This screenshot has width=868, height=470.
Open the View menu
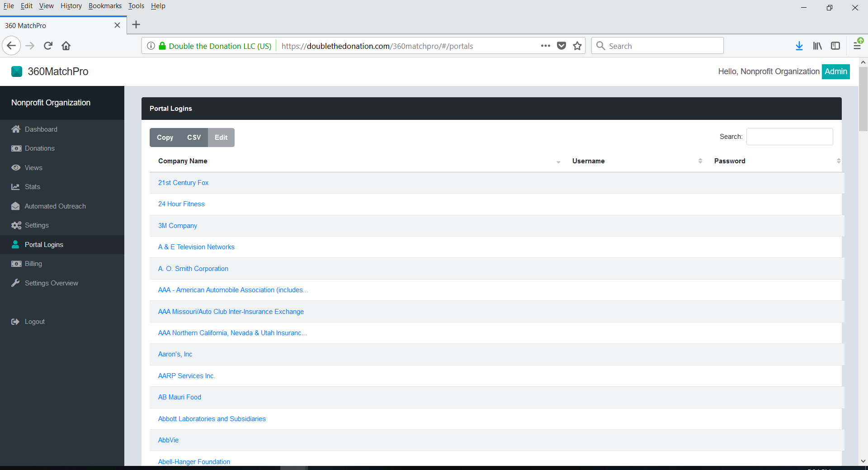coord(47,6)
